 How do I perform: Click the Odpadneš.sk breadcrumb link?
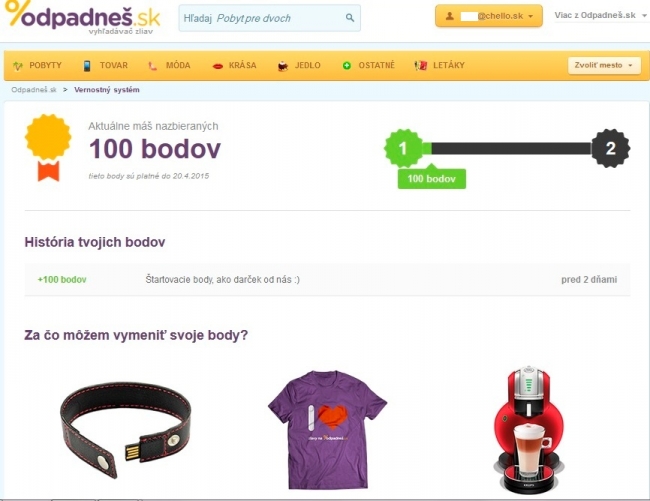[34, 90]
